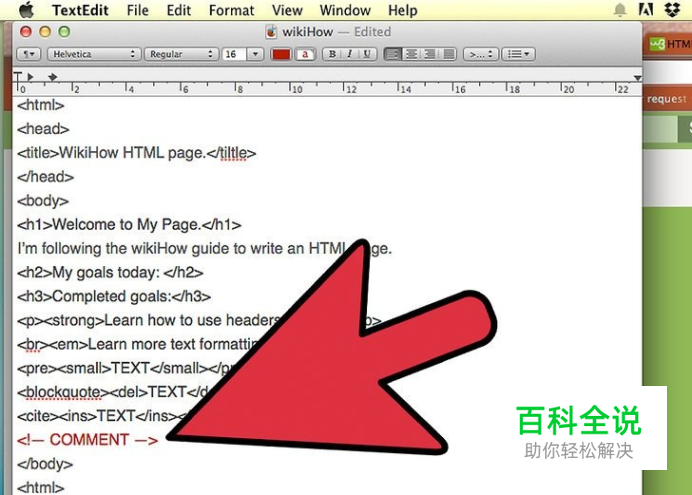Open the File menu
The width and height of the screenshot is (692, 495).
[137, 10]
